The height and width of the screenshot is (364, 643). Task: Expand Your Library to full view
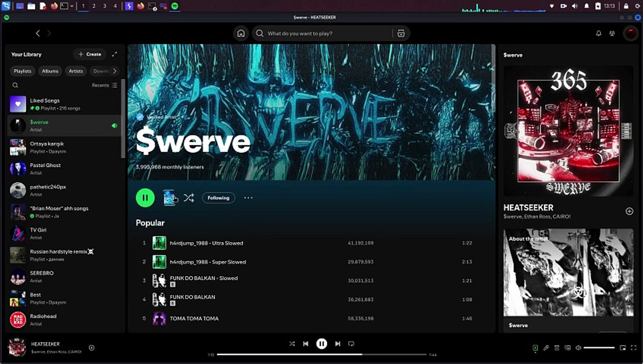(114, 54)
